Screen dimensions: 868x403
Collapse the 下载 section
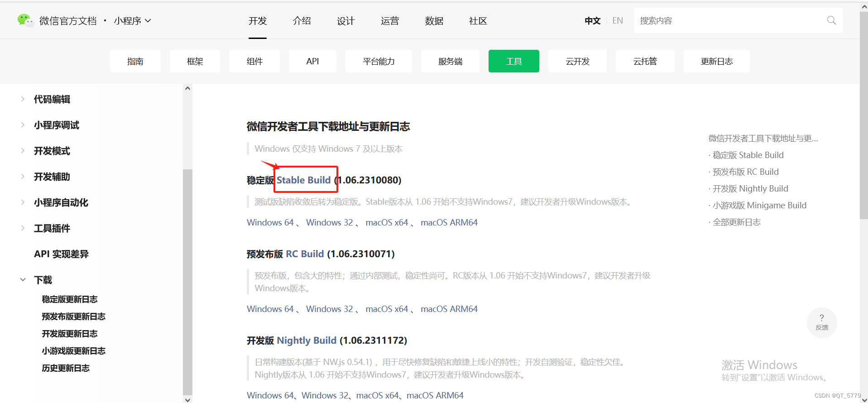pos(23,280)
